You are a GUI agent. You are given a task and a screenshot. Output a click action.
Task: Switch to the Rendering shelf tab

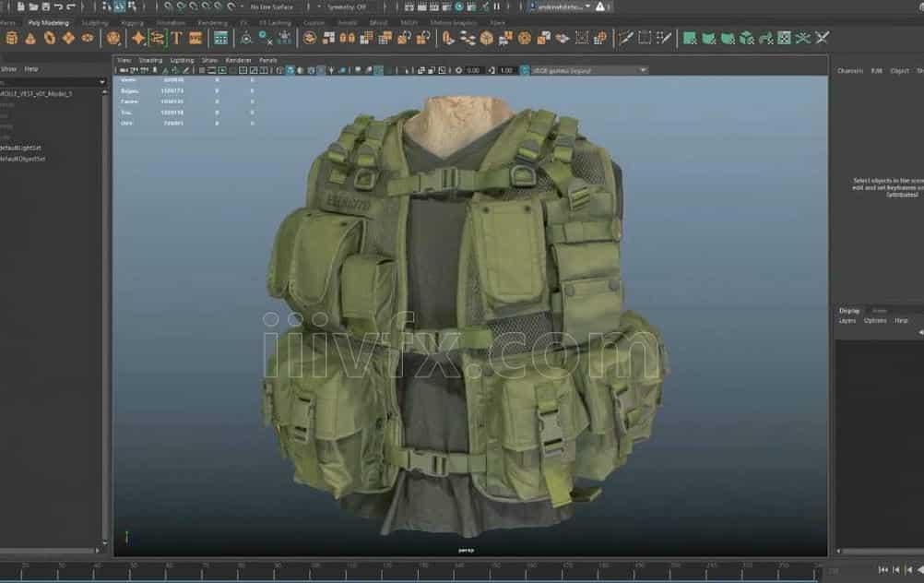coord(213,22)
